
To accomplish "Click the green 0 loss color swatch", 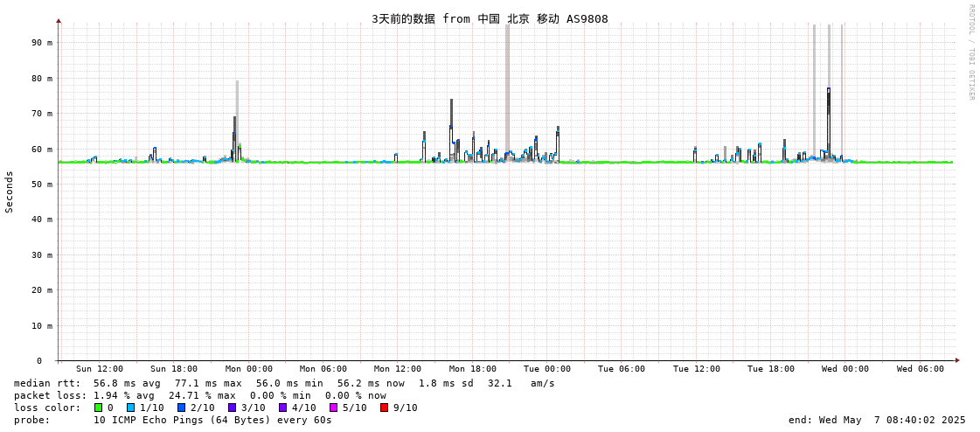I will 98,408.
